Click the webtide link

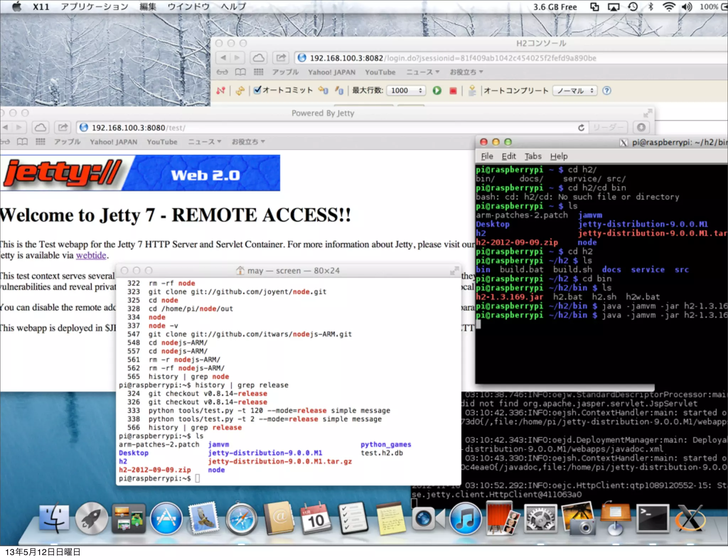click(x=91, y=255)
